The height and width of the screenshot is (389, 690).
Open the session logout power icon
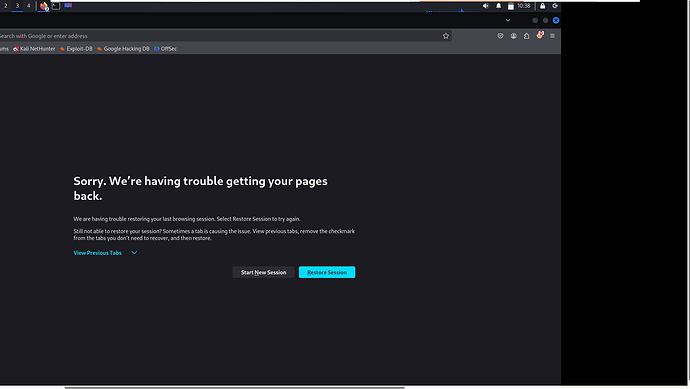pos(555,6)
